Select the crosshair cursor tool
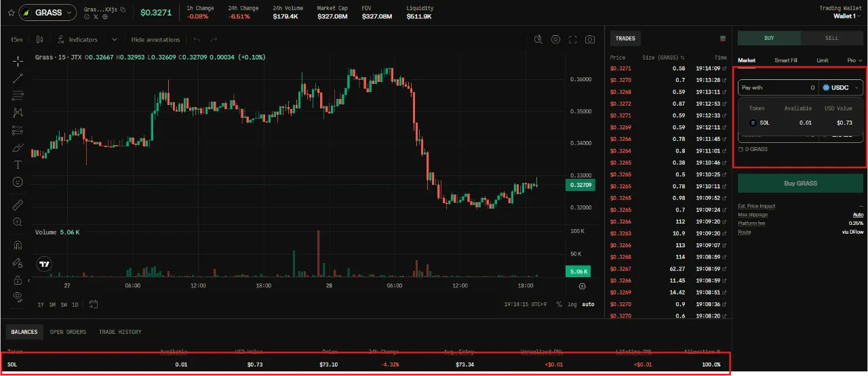This screenshot has height=376, width=868. point(18,61)
